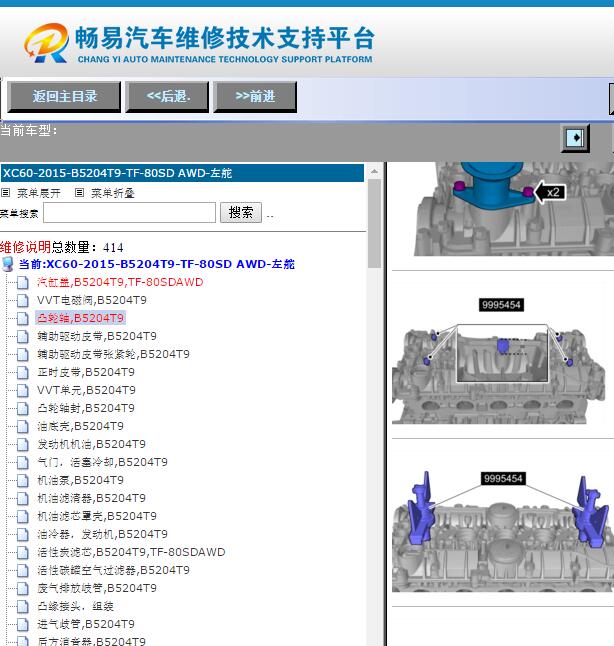Image resolution: width=614 pixels, height=646 pixels.
Task: Open 当前:XC60-2015-B5204T9-TF-80SD AWD-左舵 root node
Action: 157,264
